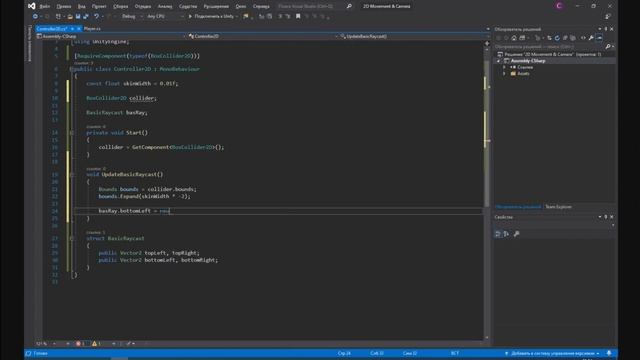
Task: Close the Properties panel
Action: [611, 217]
